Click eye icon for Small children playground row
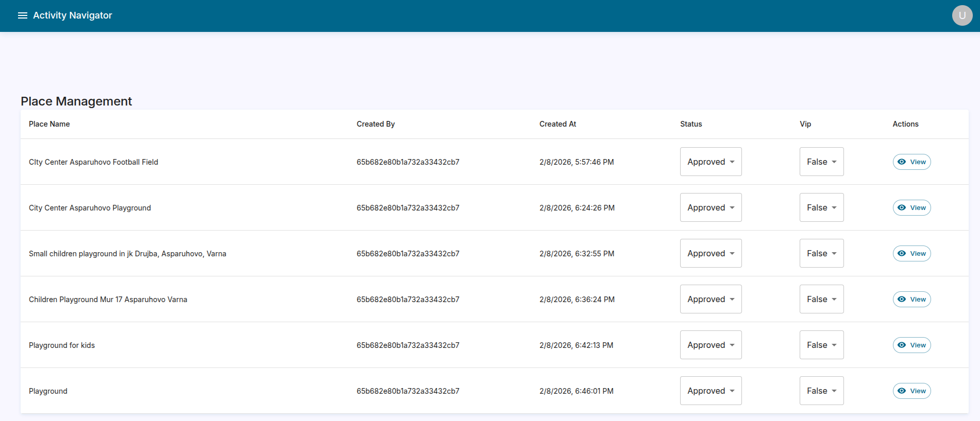Screen dimensions: 980x421 click(x=902, y=253)
